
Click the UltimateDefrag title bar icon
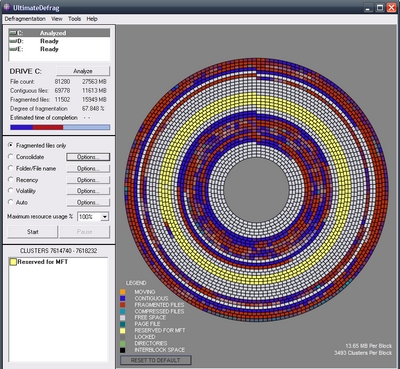coord(7,7)
